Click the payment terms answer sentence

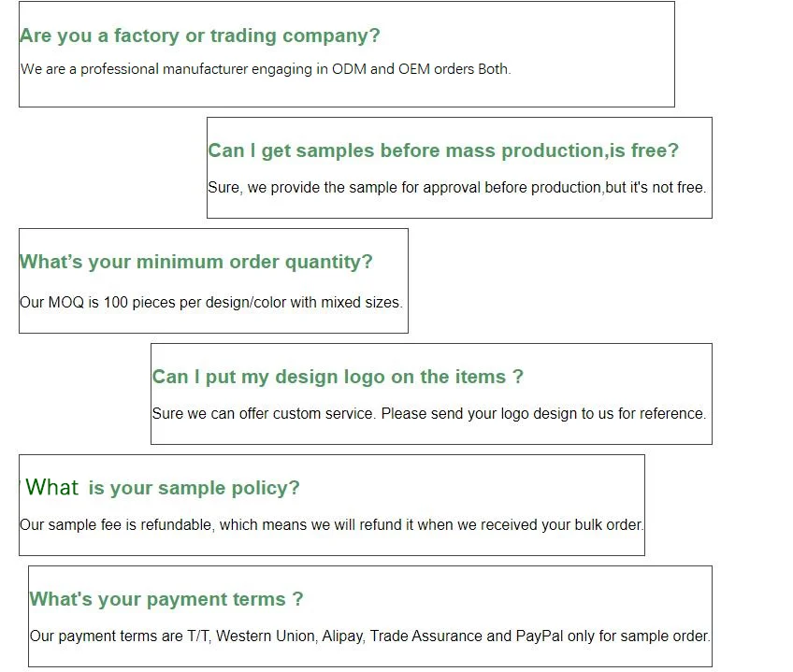(x=369, y=636)
